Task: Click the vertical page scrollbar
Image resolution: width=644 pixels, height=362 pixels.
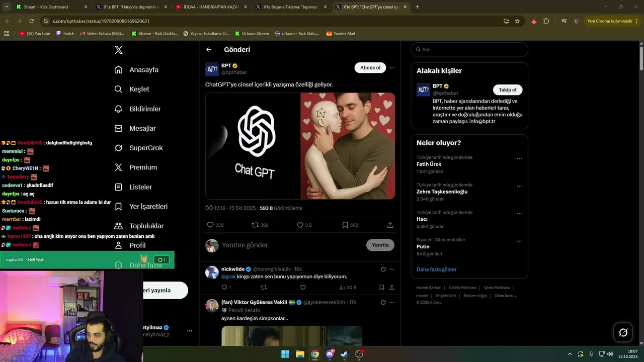Action: click(641, 58)
